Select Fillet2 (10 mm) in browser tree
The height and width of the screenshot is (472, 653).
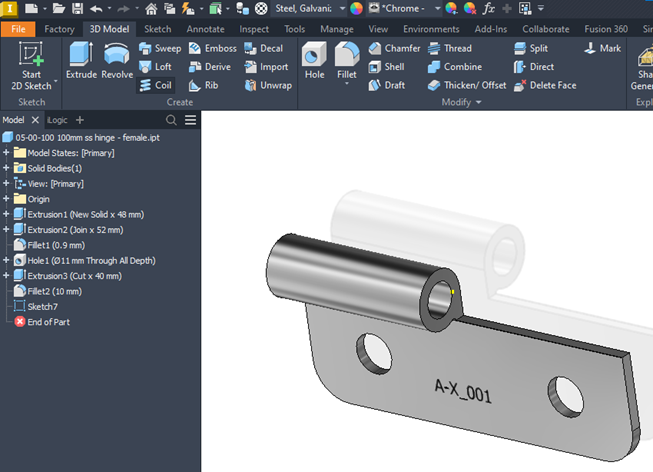point(54,291)
